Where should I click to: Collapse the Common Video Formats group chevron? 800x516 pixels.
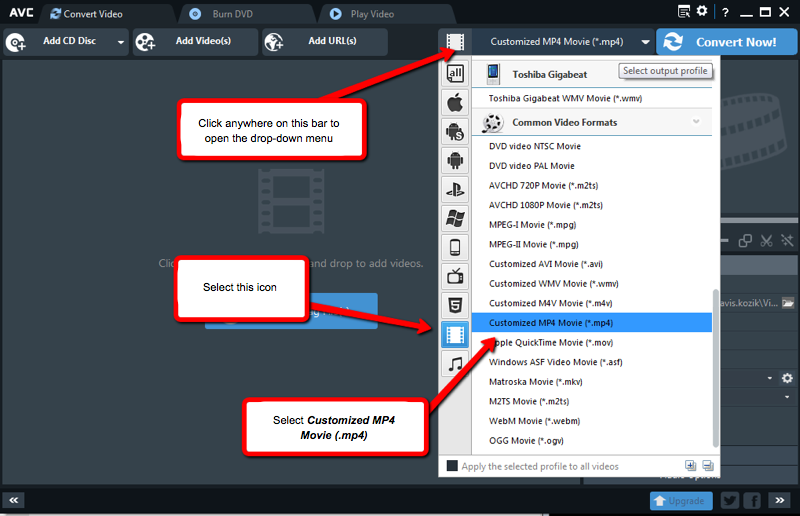pos(696,121)
